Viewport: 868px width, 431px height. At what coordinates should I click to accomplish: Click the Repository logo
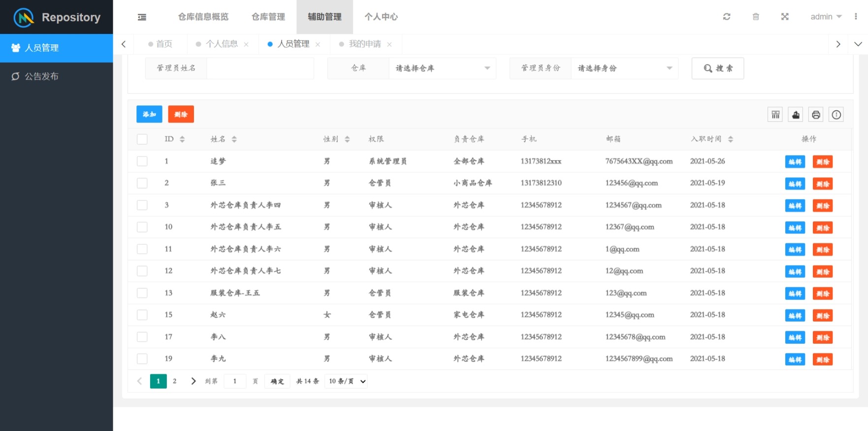(x=57, y=17)
